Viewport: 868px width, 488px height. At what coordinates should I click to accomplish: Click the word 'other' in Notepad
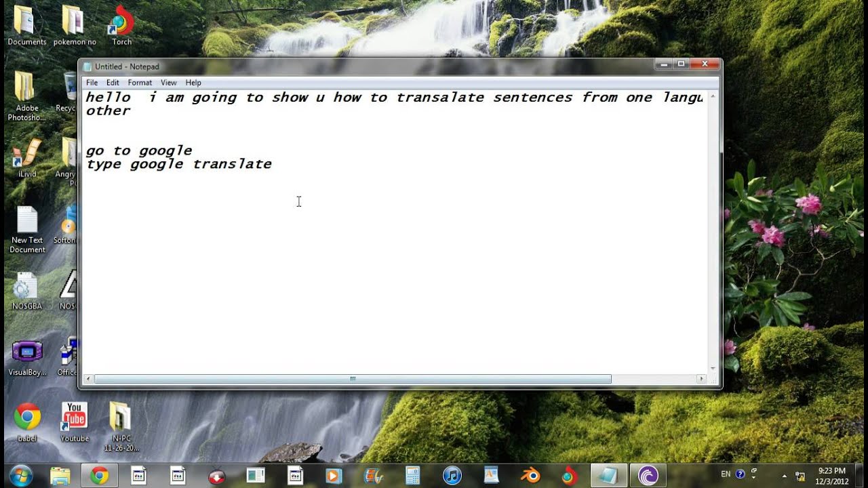108,110
